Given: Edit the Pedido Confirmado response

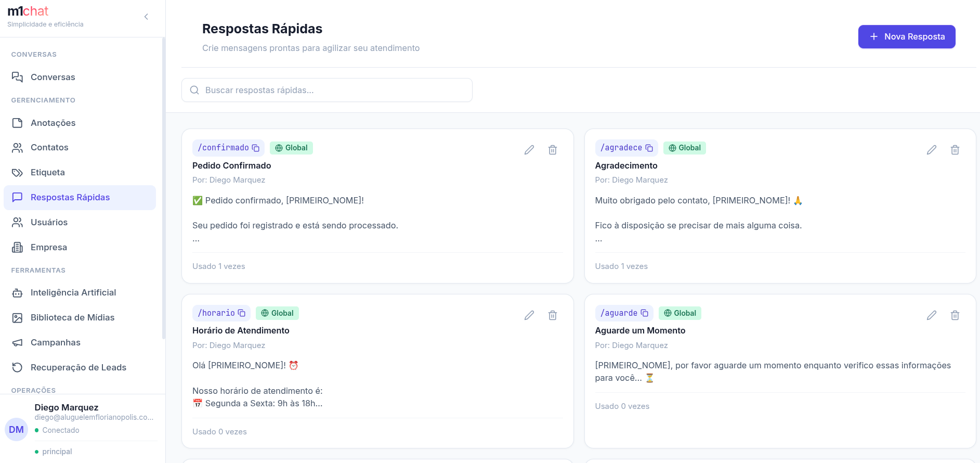Looking at the screenshot, I should click(529, 150).
